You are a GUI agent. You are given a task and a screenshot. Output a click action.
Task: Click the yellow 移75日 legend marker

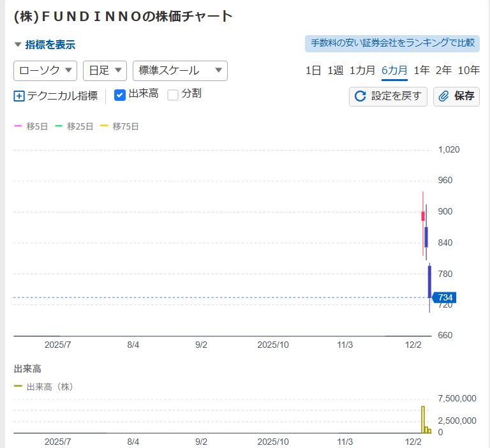pyautogui.click(x=105, y=126)
